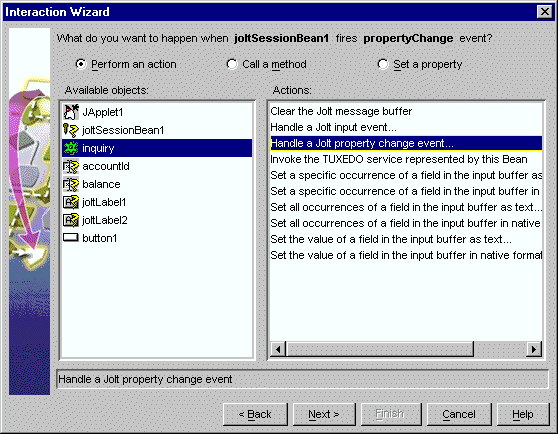This screenshot has width=558, height=434.
Task: Select inquiry in Available objects
Action: pyautogui.click(x=157, y=148)
